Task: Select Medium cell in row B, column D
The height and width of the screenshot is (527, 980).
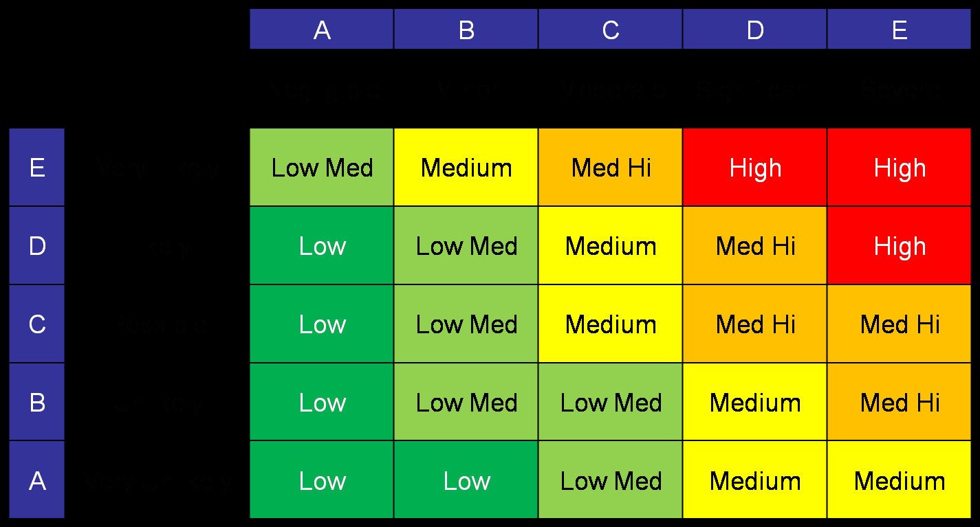Action: pyautogui.click(x=754, y=402)
